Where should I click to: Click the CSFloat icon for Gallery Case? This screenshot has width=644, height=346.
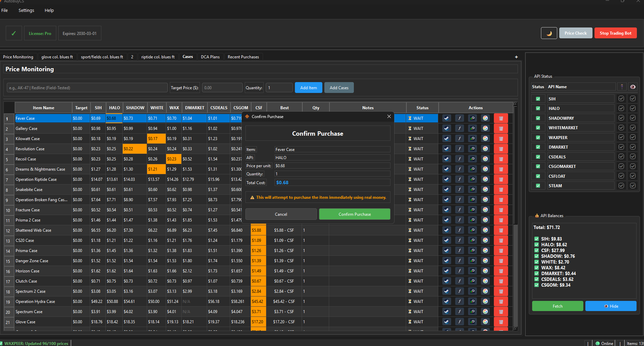click(460, 128)
